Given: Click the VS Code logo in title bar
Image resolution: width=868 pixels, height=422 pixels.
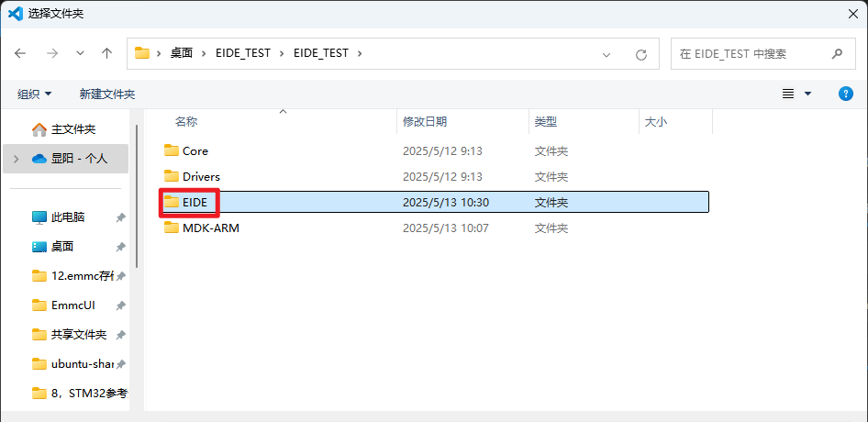Looking at the screenshot, I should (x=15, y=13).
